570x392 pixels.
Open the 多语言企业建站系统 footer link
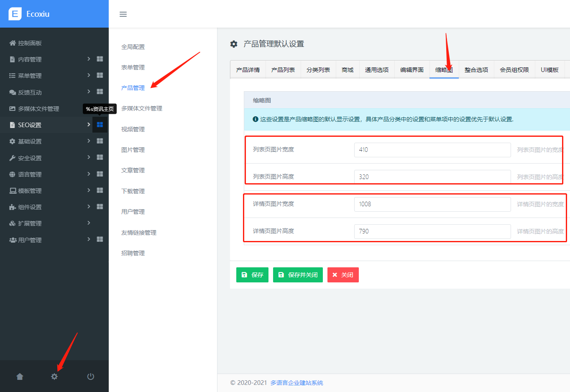(x=297, y=383)
